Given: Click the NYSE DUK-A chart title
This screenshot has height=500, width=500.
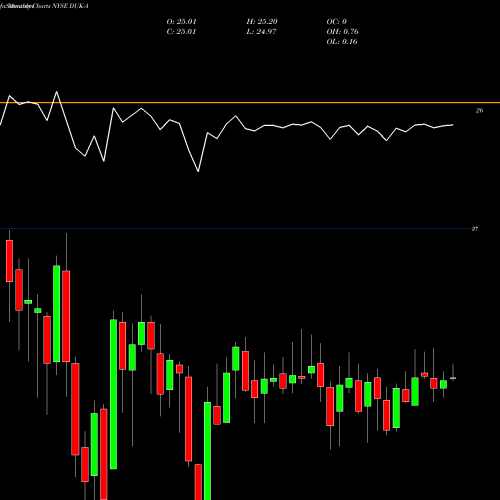Looking at the screenshot, I should coord(44,6).
